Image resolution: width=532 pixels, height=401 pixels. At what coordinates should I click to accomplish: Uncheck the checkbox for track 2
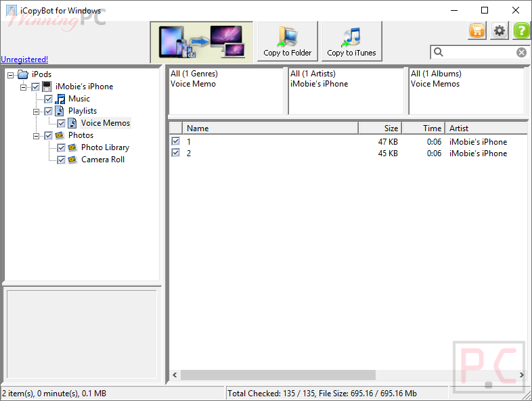click(x=175, y=153)
